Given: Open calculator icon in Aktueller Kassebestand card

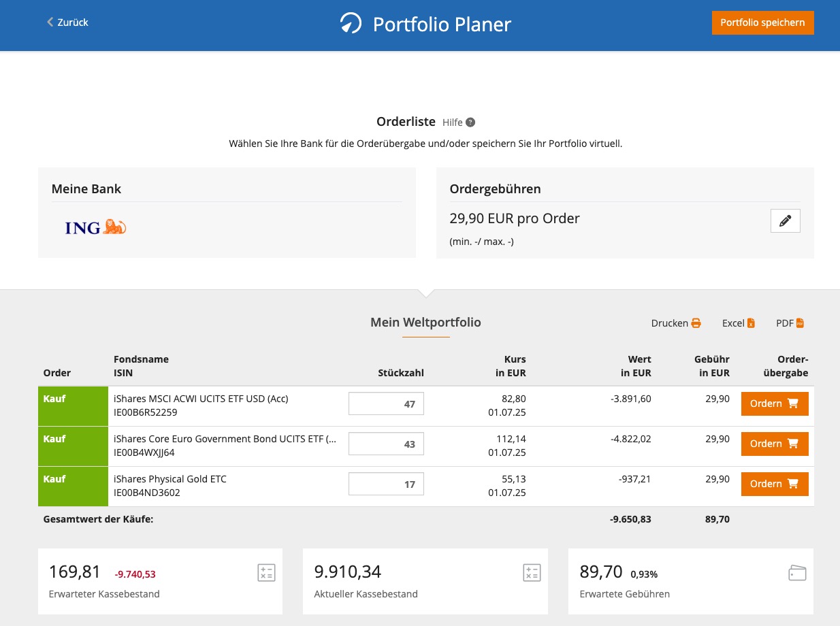Looking at the screenshot, I should (532, 572).
